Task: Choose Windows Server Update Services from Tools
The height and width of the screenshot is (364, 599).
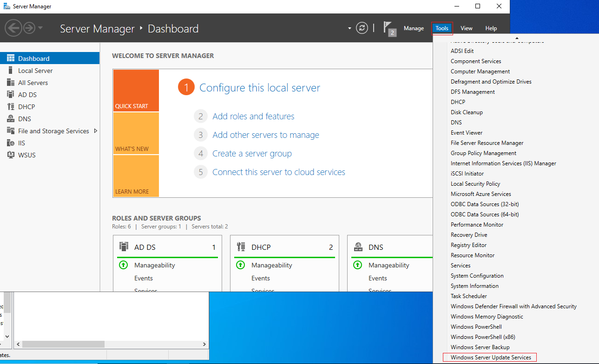Action: coord(491,357)
